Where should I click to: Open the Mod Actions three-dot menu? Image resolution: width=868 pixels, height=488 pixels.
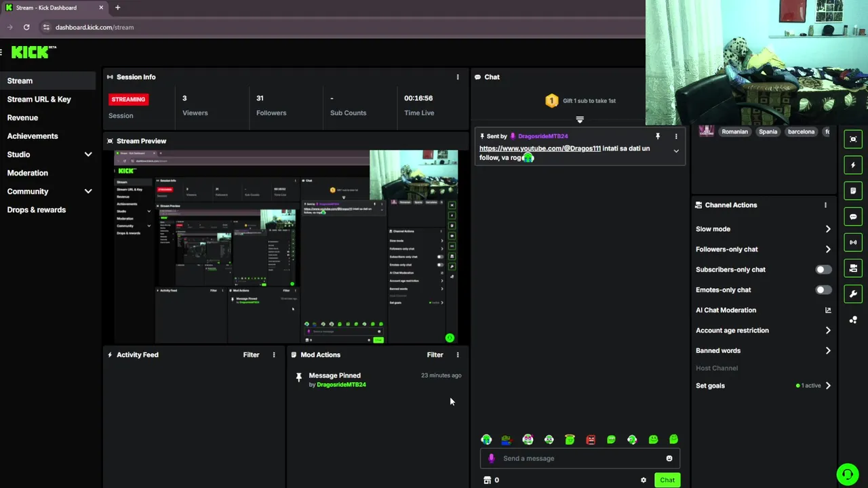[x=458, y=354]
